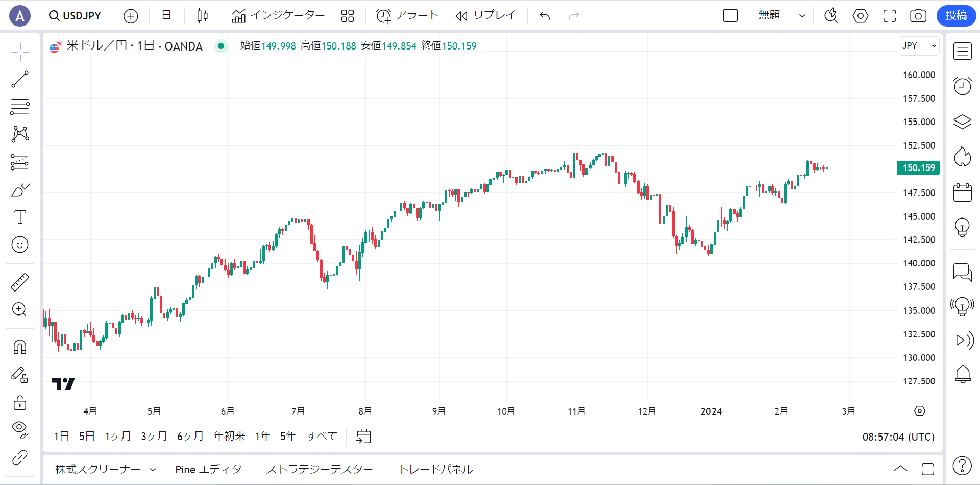Enter fullscreen mode
Screen dimensions: 980x485
pos(890,16)
